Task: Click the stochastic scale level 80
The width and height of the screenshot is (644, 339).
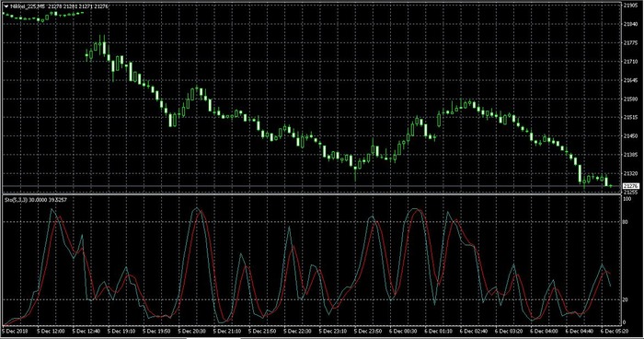Action: pyautogui.click(x=626, y=222)
